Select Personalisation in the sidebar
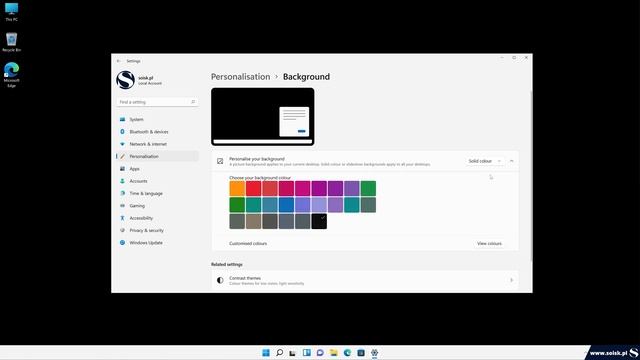 pos(157,156)
